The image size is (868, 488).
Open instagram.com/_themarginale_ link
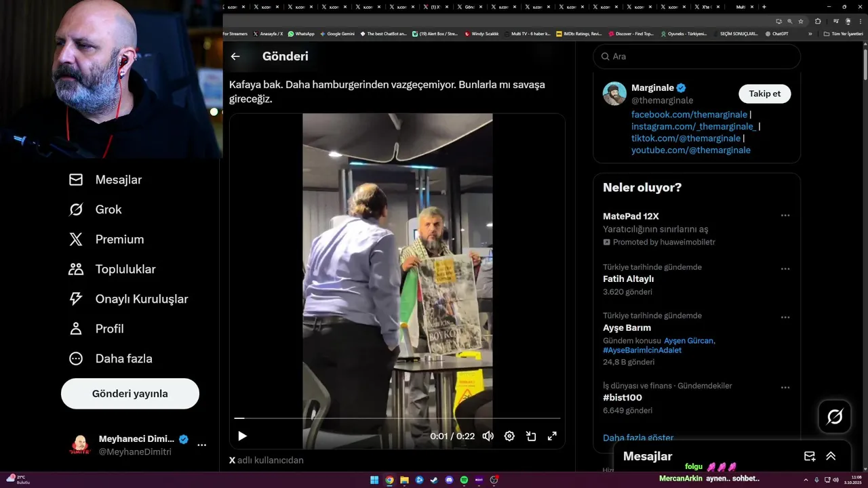tap(693, 126)
